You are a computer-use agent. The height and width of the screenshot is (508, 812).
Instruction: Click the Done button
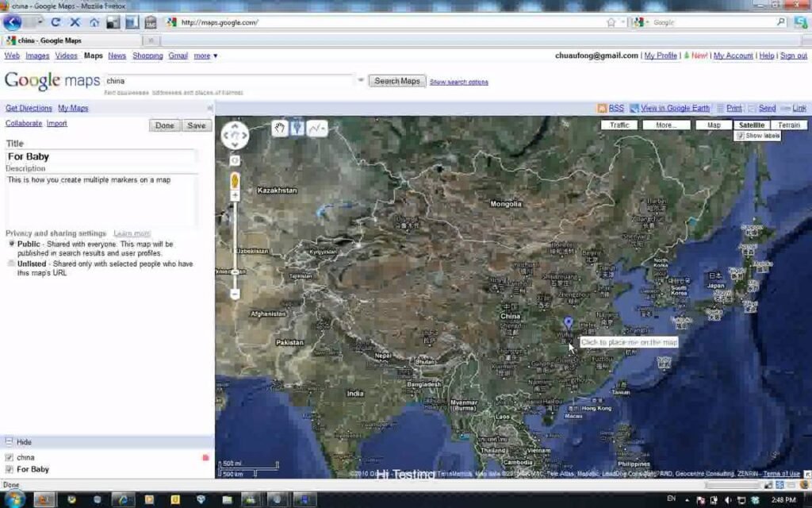(x=165, y=125)
